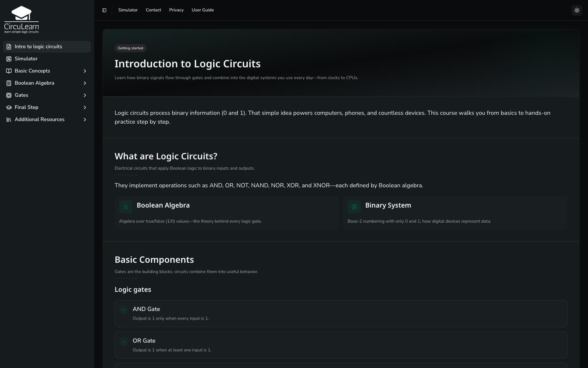Click the document icon beside Intro to logic circuits
The width and height of the screenshot is (588, 368).
pyautogui.click(x=9, y=47)
